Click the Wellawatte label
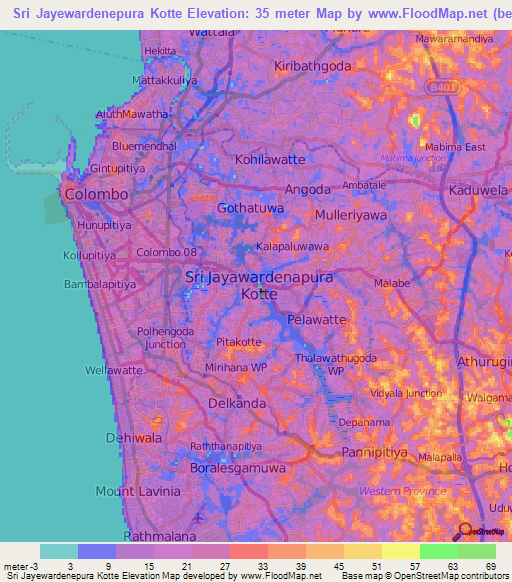This screenshot has width=512, height=582. coord(114,370)
